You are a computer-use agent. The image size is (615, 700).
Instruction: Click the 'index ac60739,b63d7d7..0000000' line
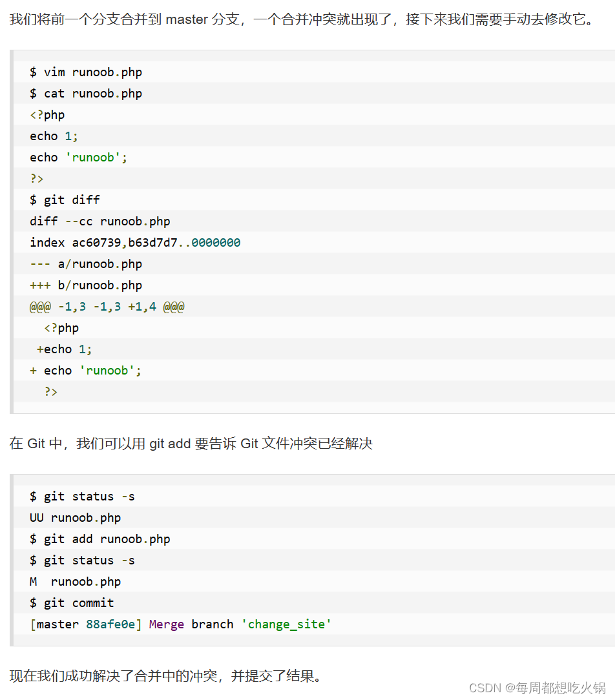point(135,242)
